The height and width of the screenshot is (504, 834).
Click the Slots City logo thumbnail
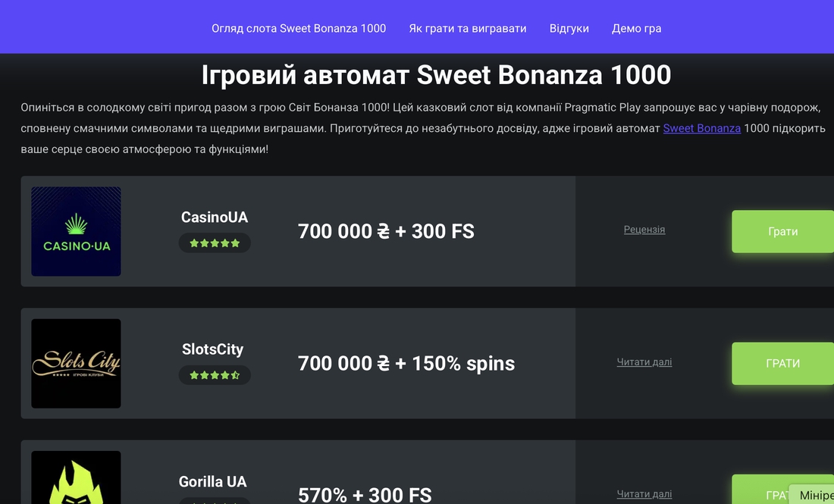(x=76, y=364)
